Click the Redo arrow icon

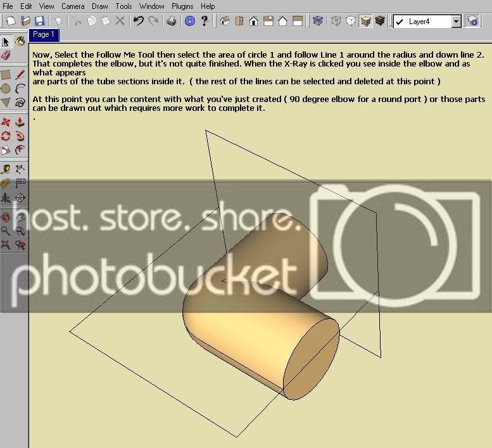[153, 21]
